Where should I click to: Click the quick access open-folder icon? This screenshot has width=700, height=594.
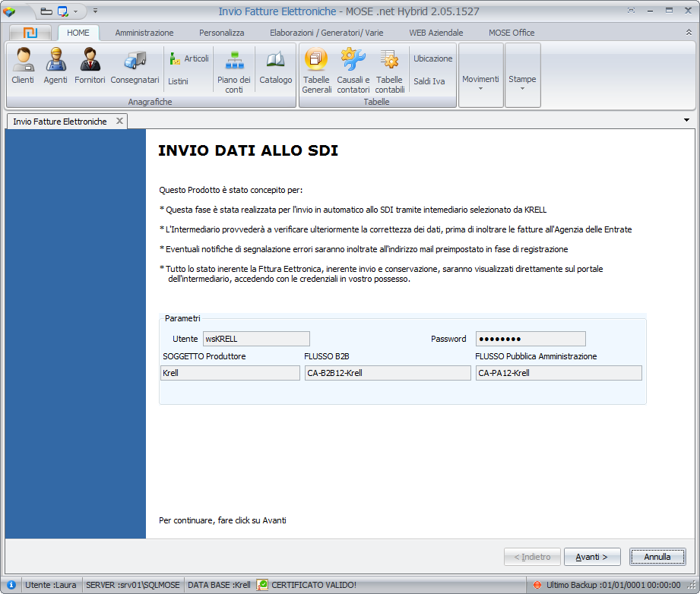click(x=46, y=11)
